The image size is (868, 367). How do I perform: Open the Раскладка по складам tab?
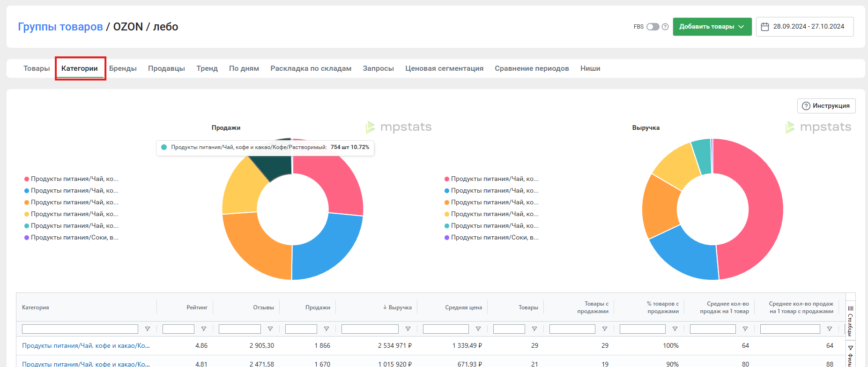coord(311,68)
